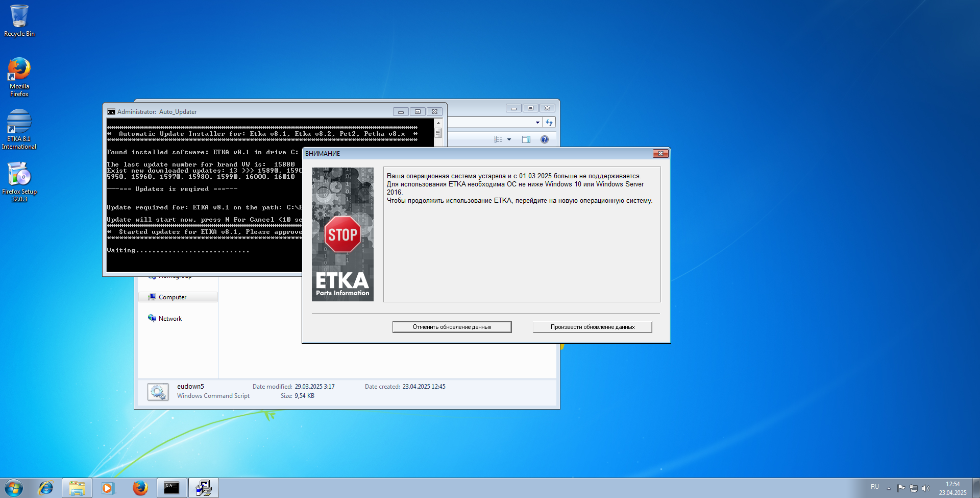Minimize the Auto_Updater console window
The image size is (980, 498).
401,112
